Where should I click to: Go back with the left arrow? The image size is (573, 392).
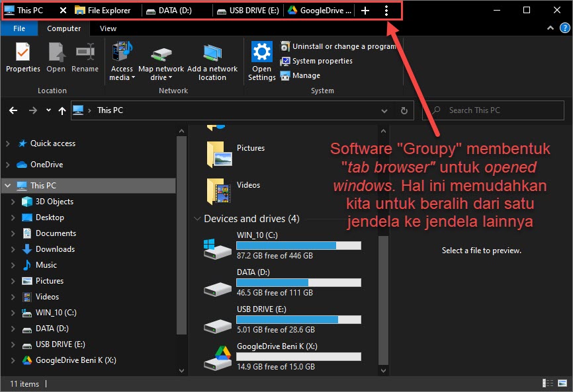point(13,110)
